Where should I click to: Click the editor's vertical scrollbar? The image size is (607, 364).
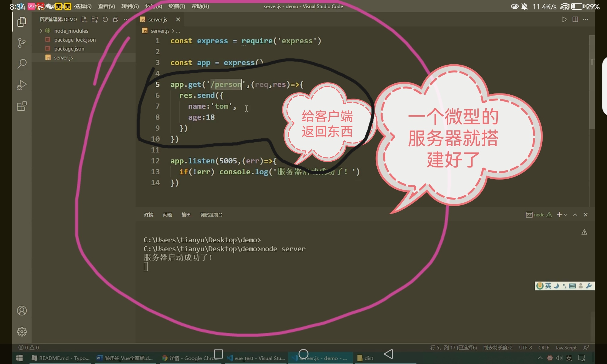coord(592,82)
